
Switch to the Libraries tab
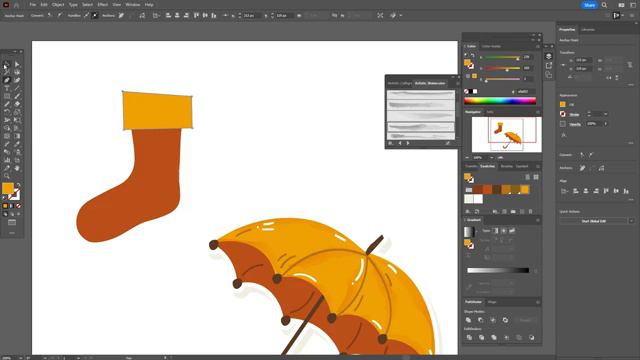click(588, 30)
